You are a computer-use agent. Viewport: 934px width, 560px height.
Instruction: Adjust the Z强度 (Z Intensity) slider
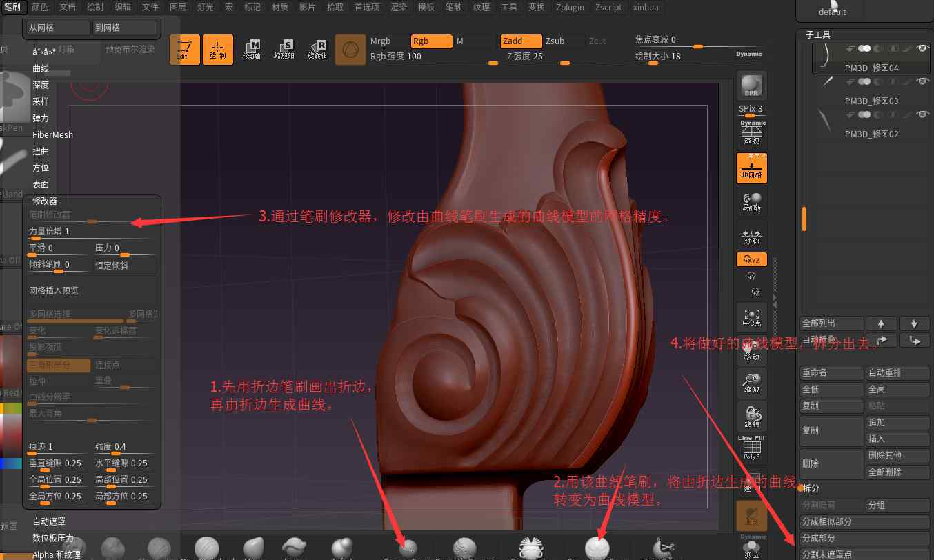pyautogui.click(x=566, y=57)
